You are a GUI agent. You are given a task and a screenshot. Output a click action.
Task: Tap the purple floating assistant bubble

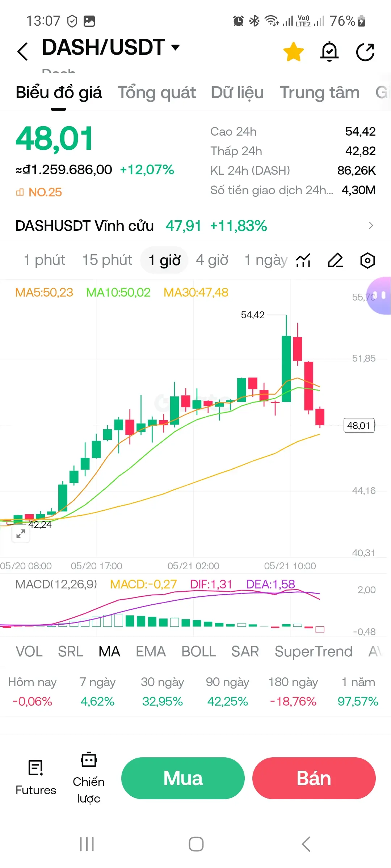click(x=379, y=295)
